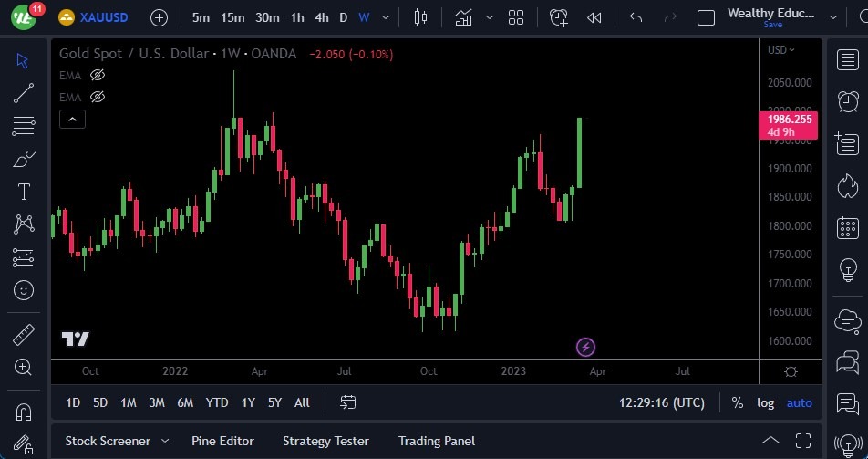Open the USD currency dropdown
Image resolution: width=868 pixels, height=459 pixels.
point(780,50)
